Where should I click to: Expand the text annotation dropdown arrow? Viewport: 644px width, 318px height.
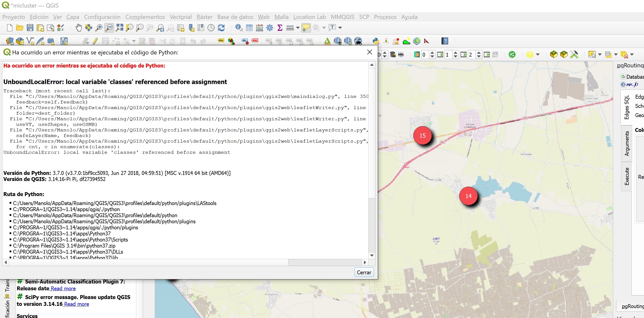pyautogui.click(x=340, y=27)
